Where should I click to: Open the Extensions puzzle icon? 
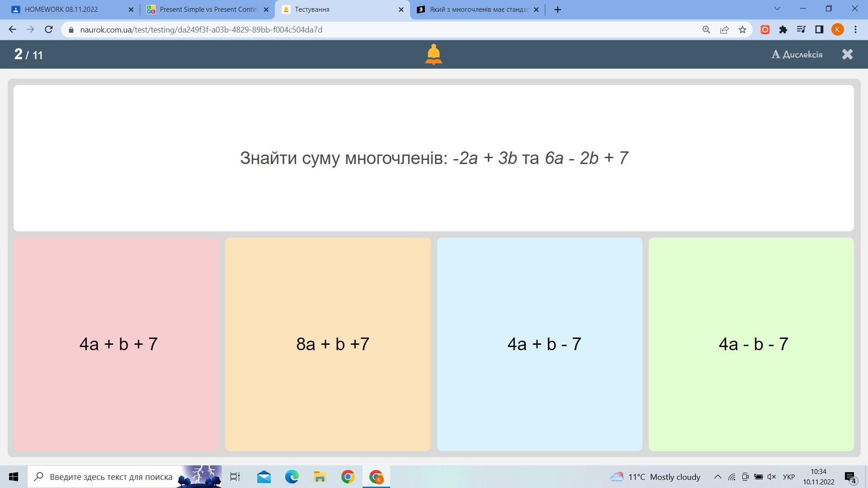783,29
